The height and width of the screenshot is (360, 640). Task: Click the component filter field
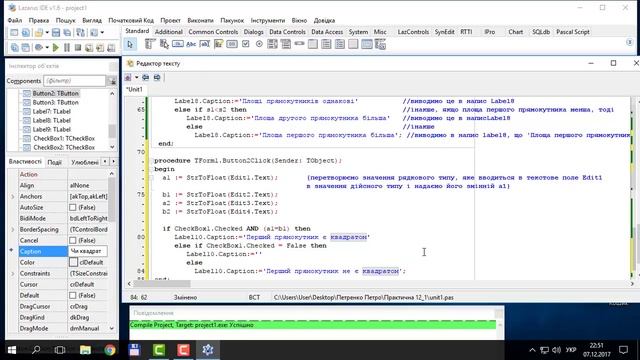[x=75, y=81]
